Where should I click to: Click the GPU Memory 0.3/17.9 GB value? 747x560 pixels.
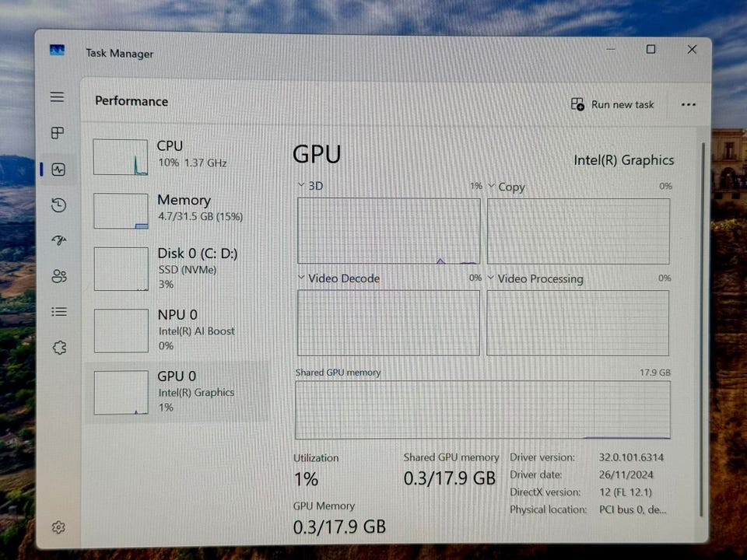coord(339,527)
